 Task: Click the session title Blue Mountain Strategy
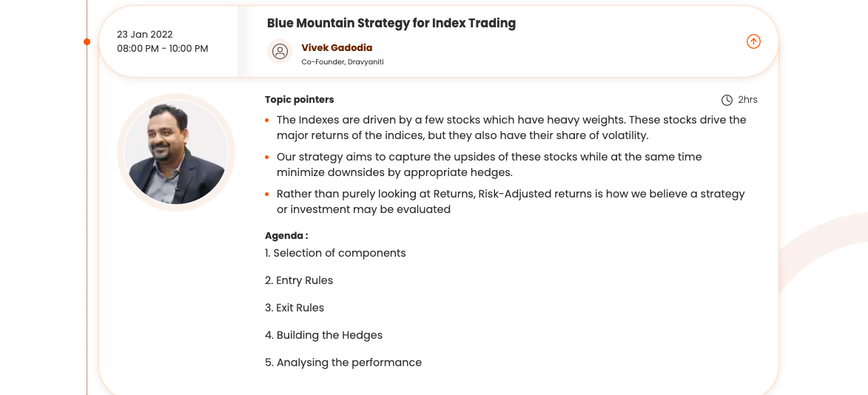(x=391, y=23)
